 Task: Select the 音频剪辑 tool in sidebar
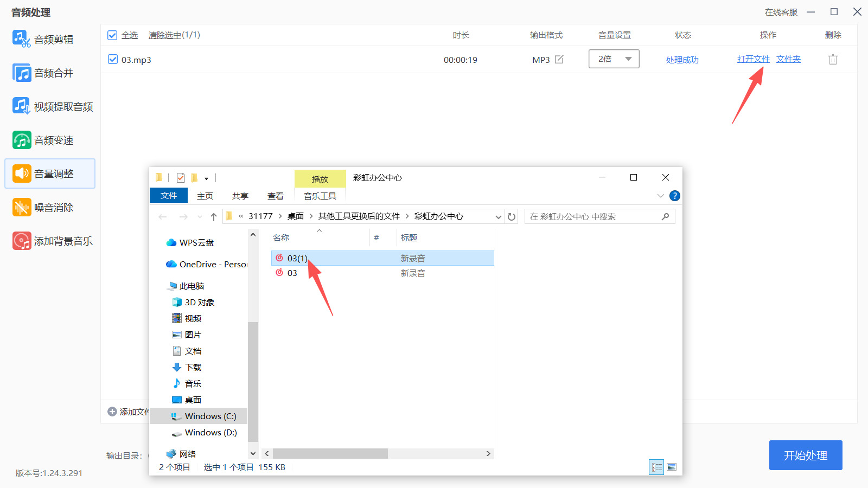(x=49, y=38)
